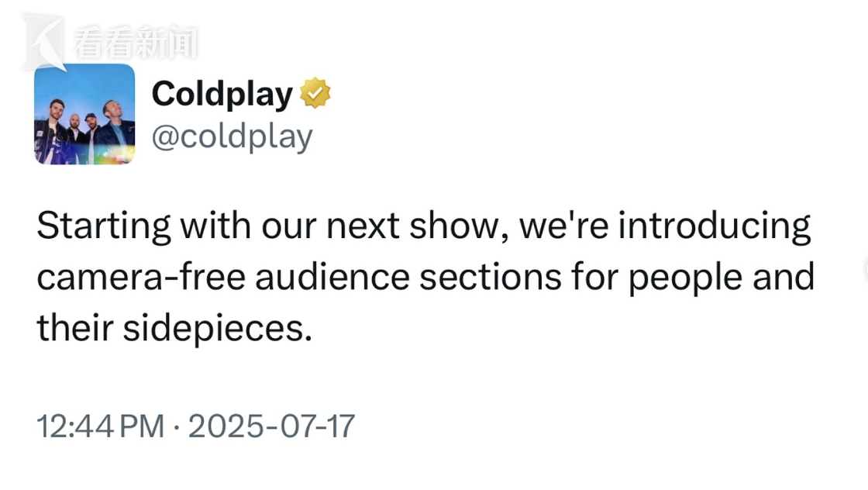Viewport: 868px width, 490px height.
Task: Click the 看看新闻 watermark text
Action: tap(135, 42)
